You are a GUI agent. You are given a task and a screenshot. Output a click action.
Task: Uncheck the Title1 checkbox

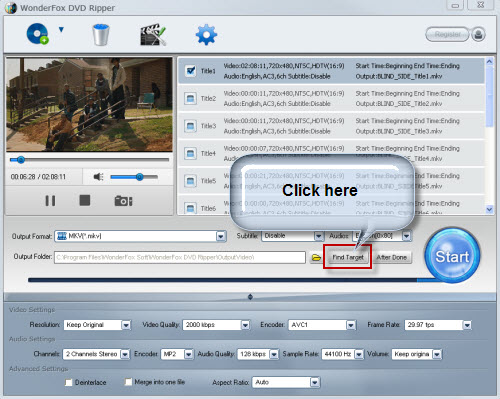click(x=190, y=71)
